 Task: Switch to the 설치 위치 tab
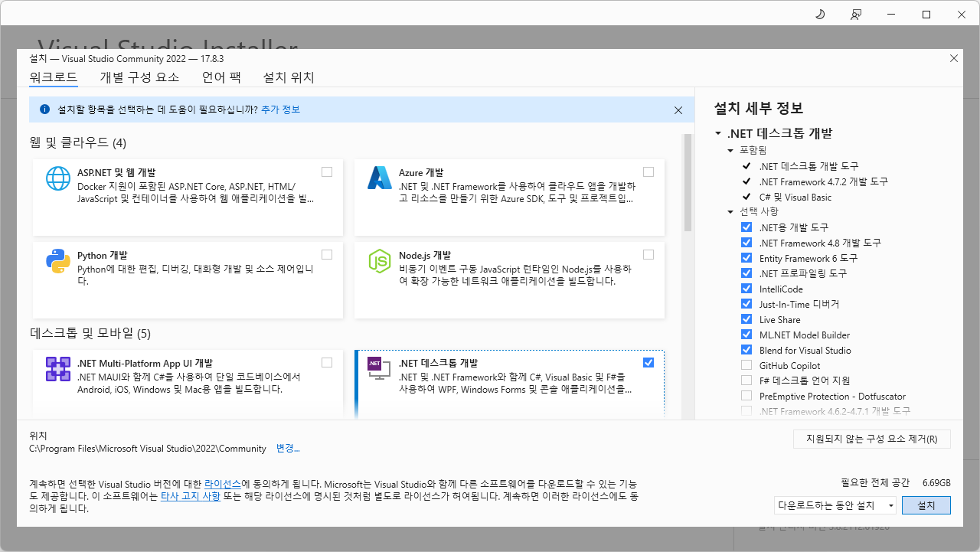tap(289, 77)
